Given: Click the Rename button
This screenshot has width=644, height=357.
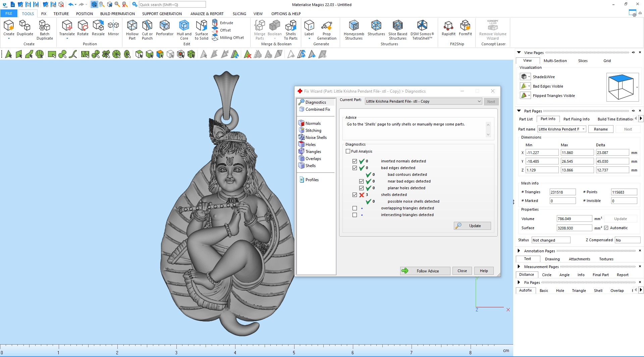Looking at the screenshot, I should [x=601, y=129].
